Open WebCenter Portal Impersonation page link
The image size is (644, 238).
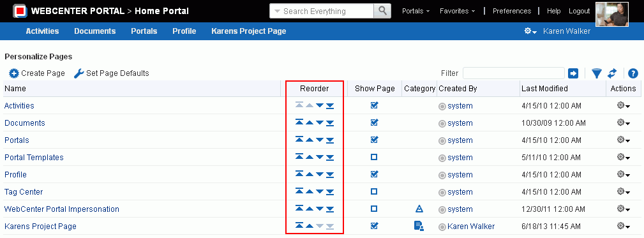62,209
